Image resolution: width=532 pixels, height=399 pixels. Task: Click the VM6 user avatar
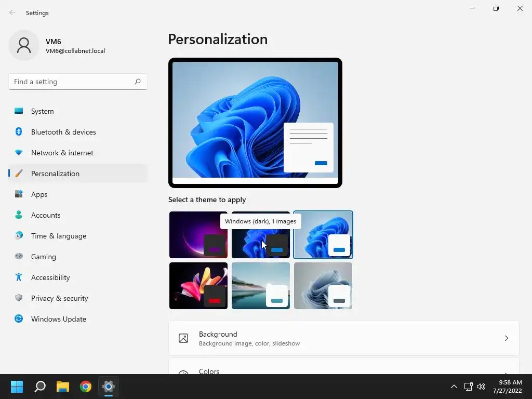pyautogui.click(x=24, y=45)
